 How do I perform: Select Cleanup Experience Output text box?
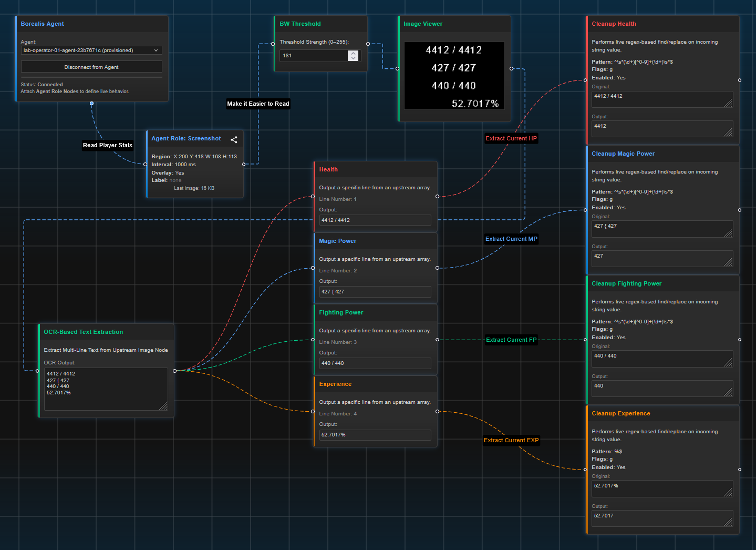click(x=662, y=519)
